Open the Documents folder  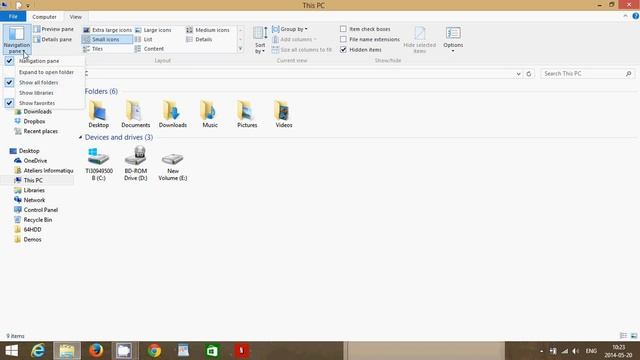point(136,114)
